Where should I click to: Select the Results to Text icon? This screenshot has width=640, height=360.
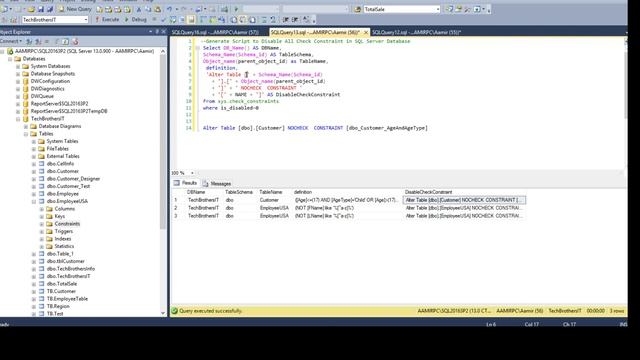(234, 19)
